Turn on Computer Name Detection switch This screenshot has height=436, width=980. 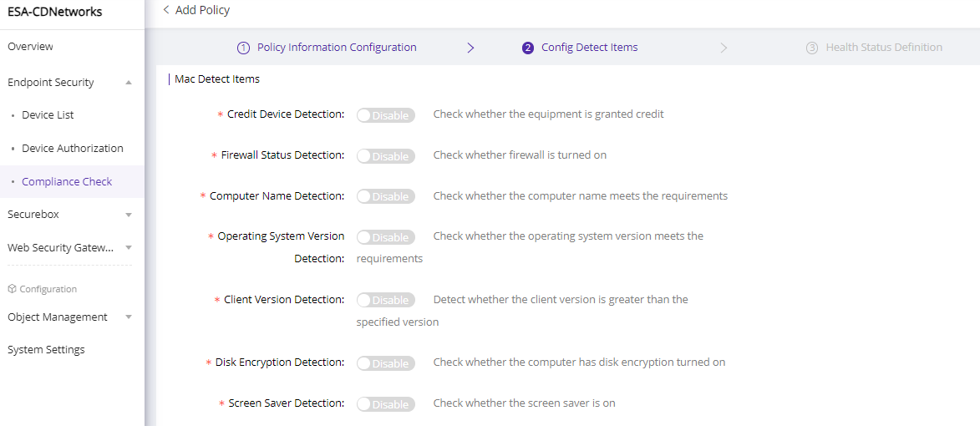click(x=386, y=196)
